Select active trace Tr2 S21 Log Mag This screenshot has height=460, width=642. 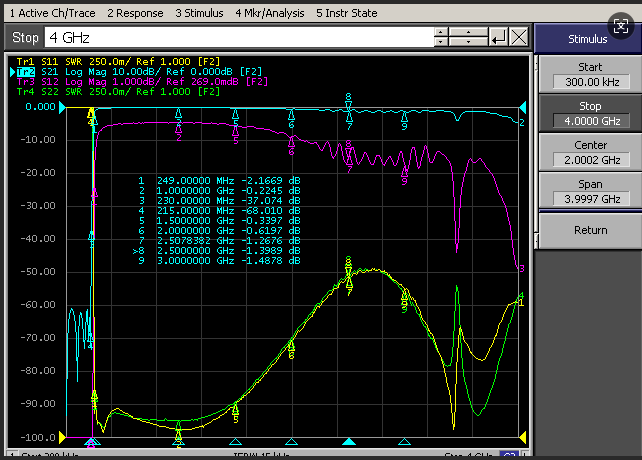pyautogui.click(x=138, y=72)
